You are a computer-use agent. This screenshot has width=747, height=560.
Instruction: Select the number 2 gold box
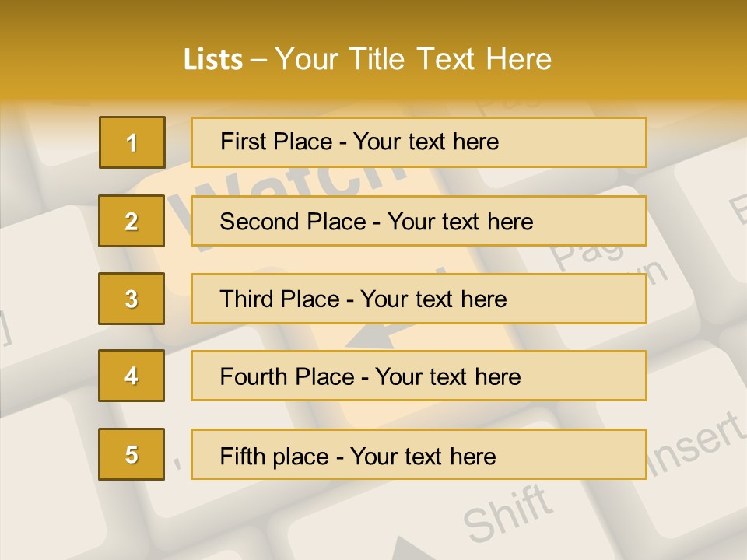132,221
